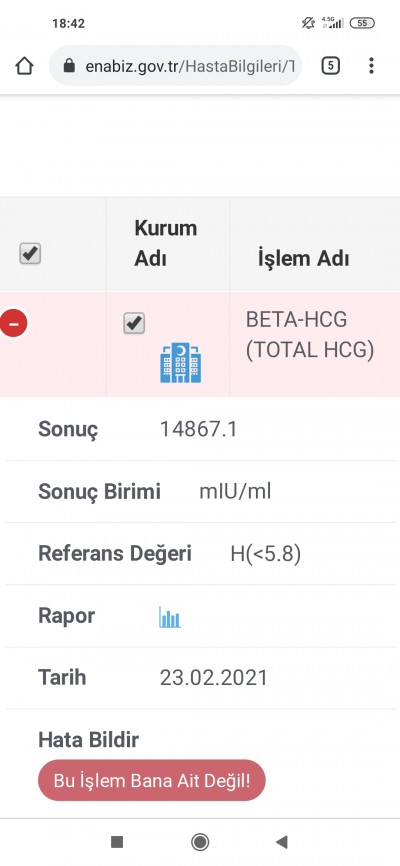Tap the battery indicator in status bar
400x866 pixels.
coord(362,23)
